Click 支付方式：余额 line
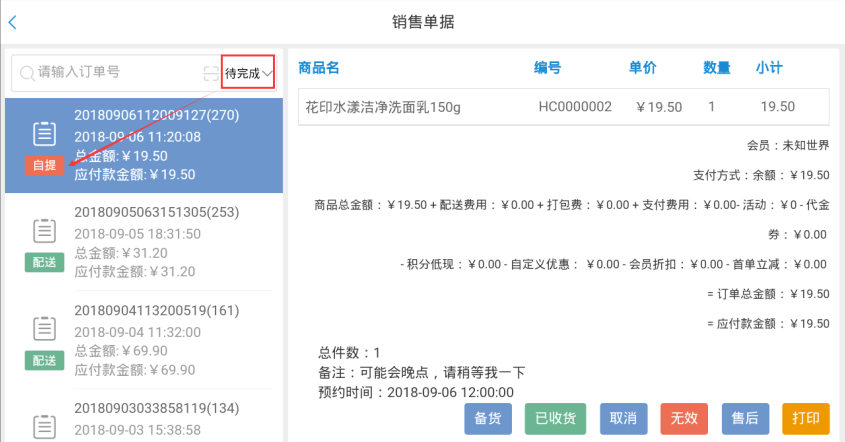 tap(761, 175)
